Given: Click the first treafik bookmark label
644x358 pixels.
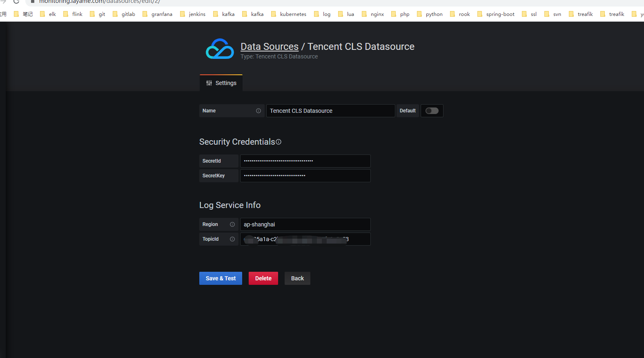Looking at the screenshot, I should pyautogui.click(x=585, y=14).
